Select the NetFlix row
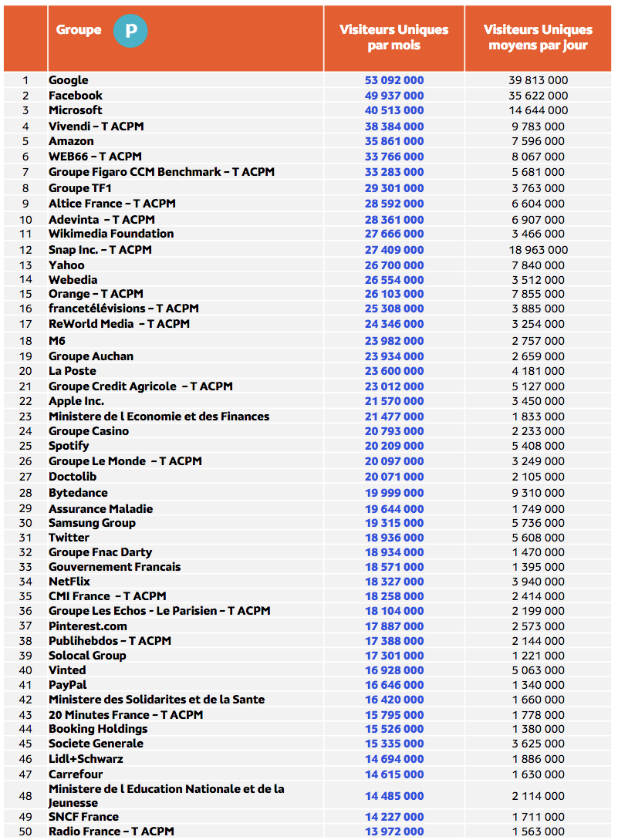This screenshot has height=840, width=618. point(69,582)
